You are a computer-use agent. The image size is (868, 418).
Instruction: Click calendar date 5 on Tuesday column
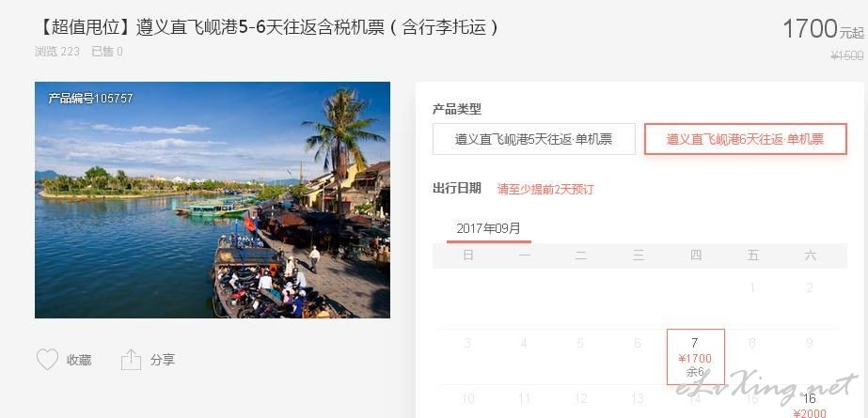[x=580, y=344]
